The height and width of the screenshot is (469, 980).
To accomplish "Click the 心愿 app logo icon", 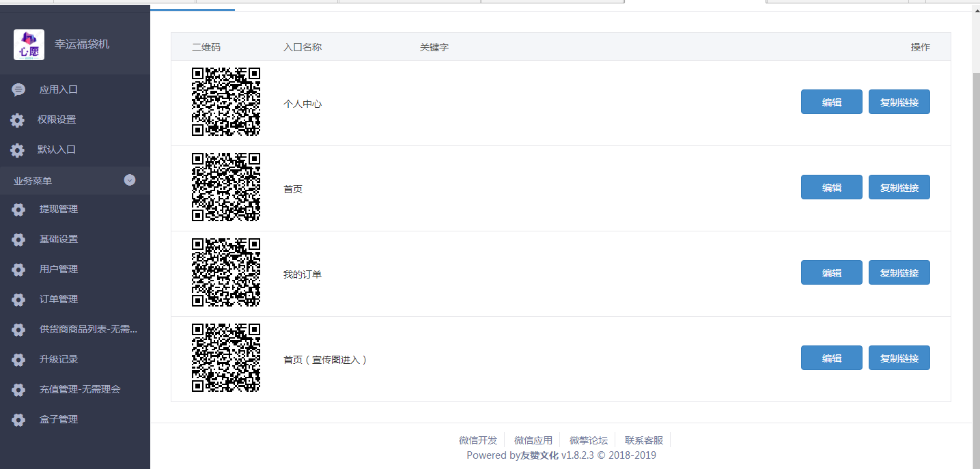I will tap(29, 44).
